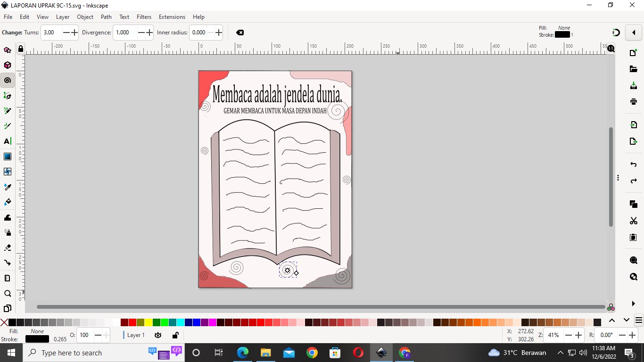Select the Calligraphy tool
This screenshot has width=644, height=362.
click(x=7, y=126)
